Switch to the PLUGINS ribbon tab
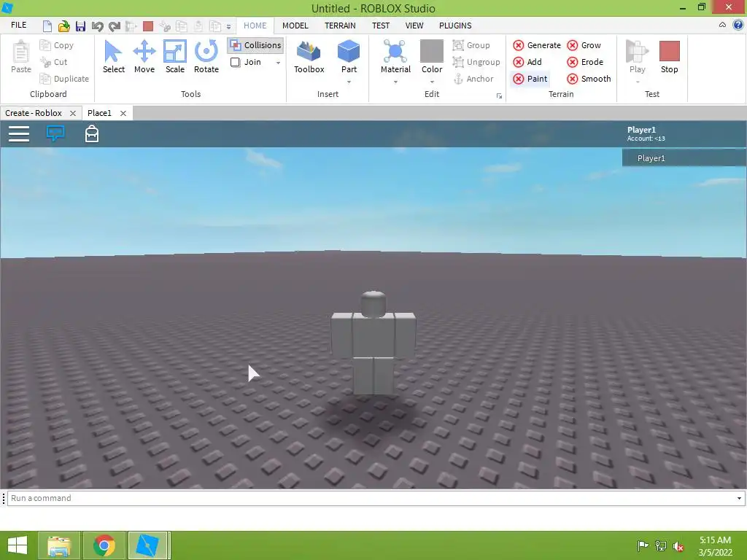Image resolution: width=747 pixels, height=560 pixels. pos(455,26)
